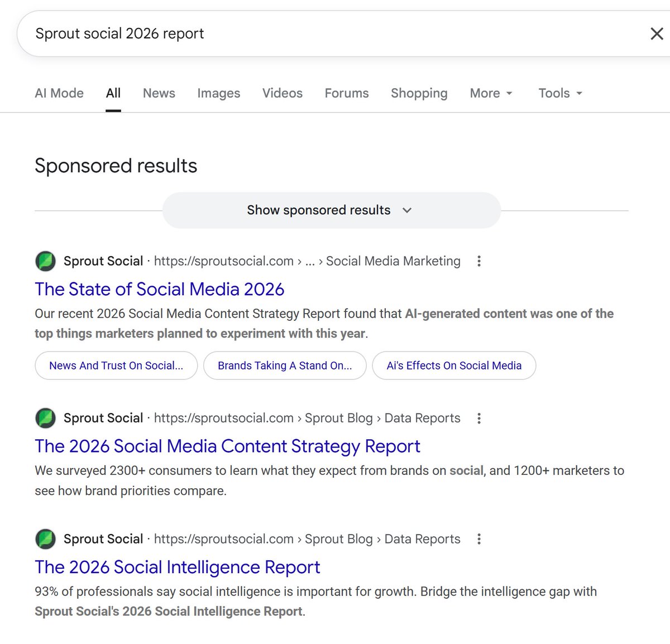Select the AI Mode tab

tap(59, 93)
